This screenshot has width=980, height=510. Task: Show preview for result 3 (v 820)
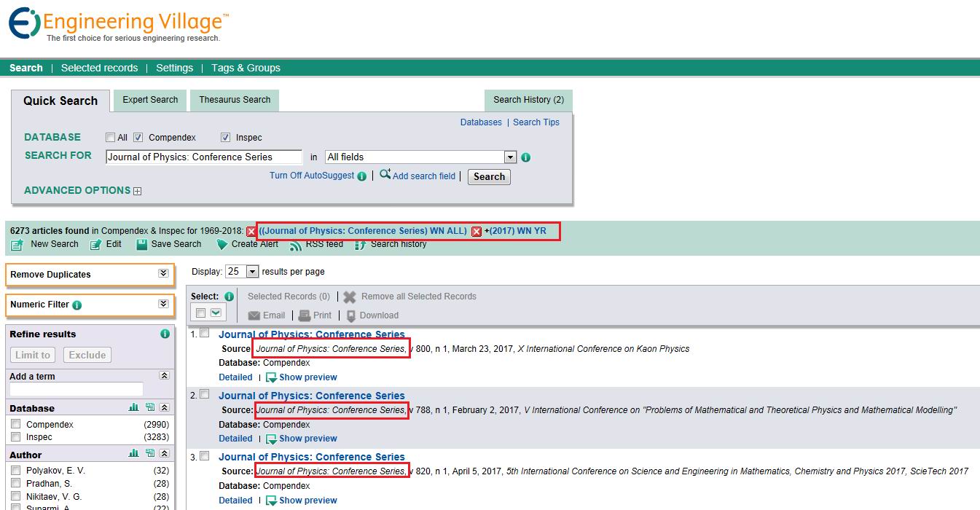click(x=301, y=501)
